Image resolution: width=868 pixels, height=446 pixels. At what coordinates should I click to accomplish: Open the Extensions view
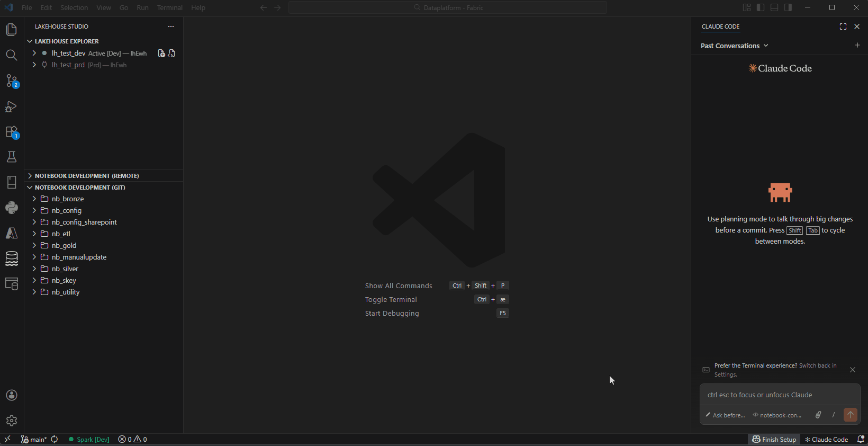click(x=12, y=132)
